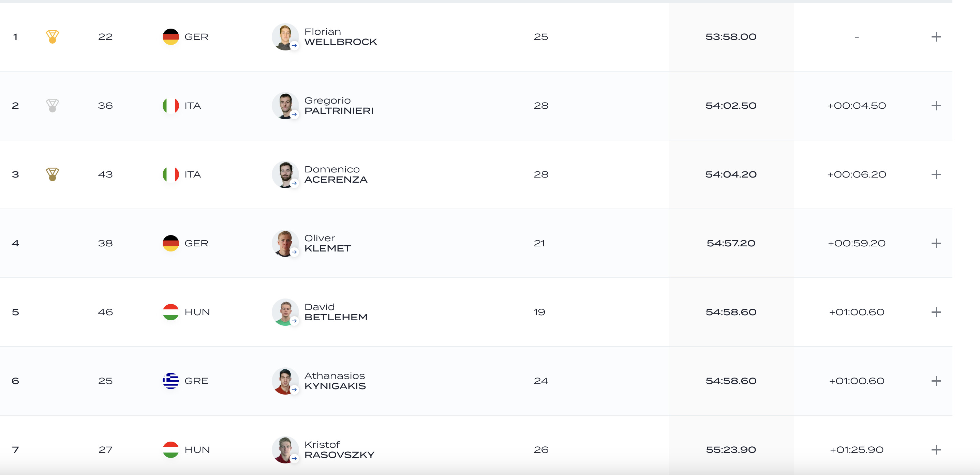Image resolution: width=980 pixels, height=475 pixels.
Task: Expand Oliver Klemet's row using plus
Action: pos(936,243)
